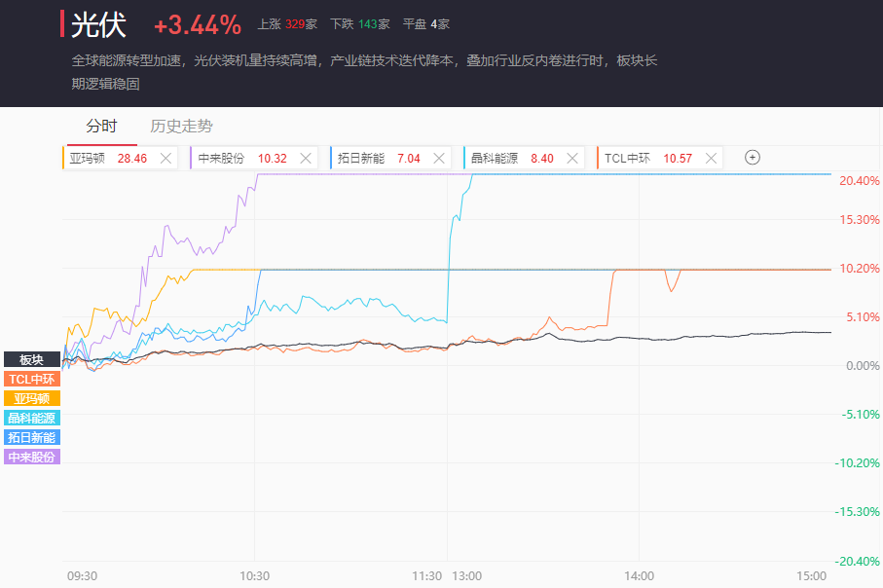Toggle the 板块 legend line

click(x=32, y=359)
